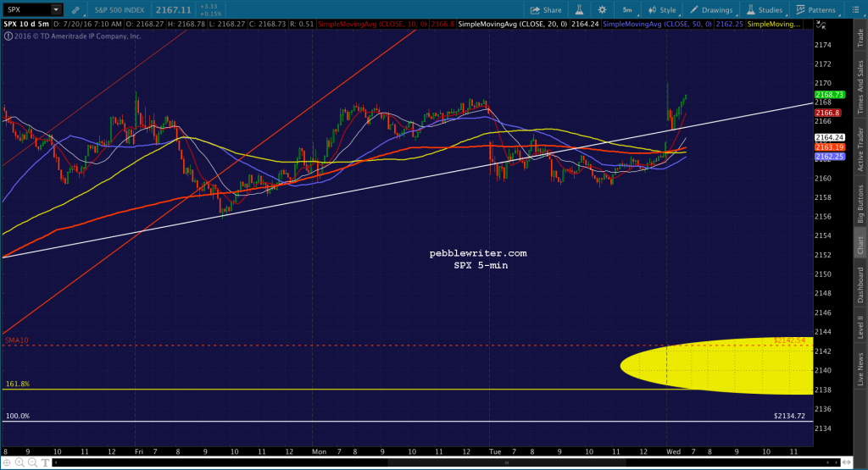Click the +0.15% percent change value

click(211, 14)
